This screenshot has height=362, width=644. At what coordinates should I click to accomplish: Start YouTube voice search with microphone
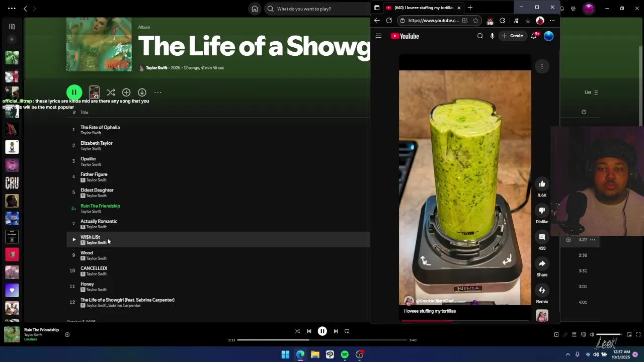(x=492, y=36)
